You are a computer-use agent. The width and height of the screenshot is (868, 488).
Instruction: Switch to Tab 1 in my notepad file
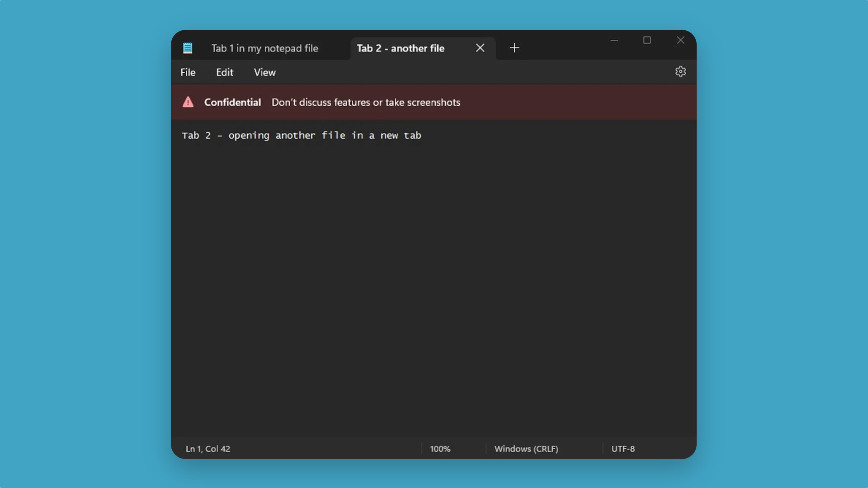pyautogui.click(x=264, y=47)
